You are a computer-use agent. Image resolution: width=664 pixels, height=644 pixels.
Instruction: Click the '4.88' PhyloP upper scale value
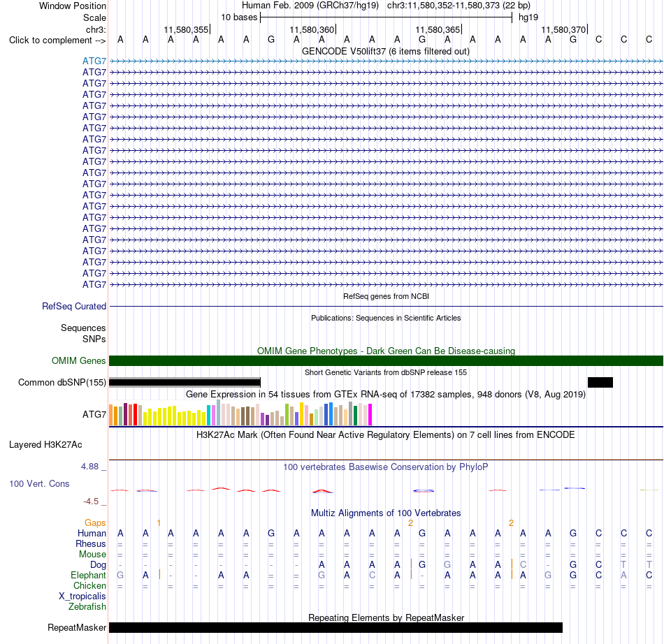coord(89,467)
